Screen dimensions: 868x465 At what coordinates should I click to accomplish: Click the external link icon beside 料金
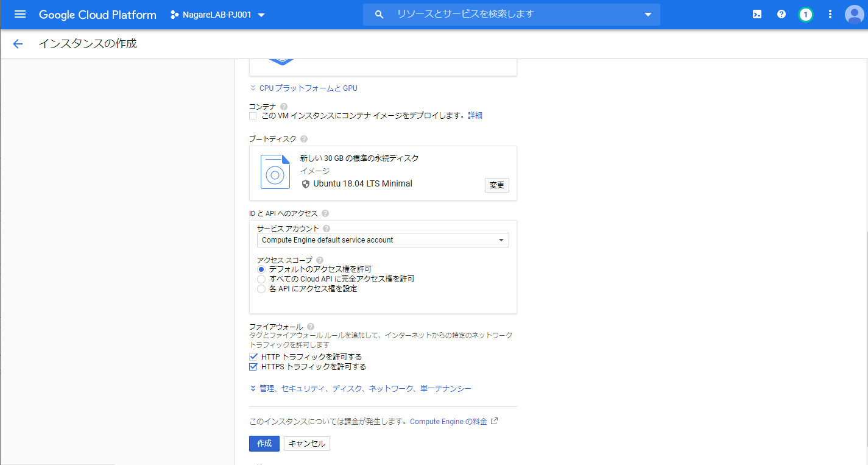coord(495,421)
